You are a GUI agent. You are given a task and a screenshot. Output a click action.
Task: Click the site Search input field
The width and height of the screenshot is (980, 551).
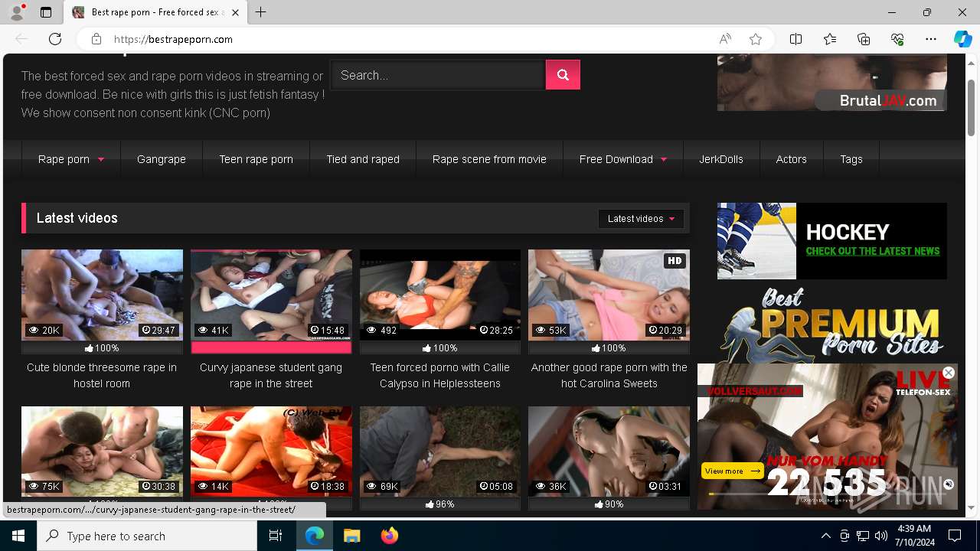437,75
